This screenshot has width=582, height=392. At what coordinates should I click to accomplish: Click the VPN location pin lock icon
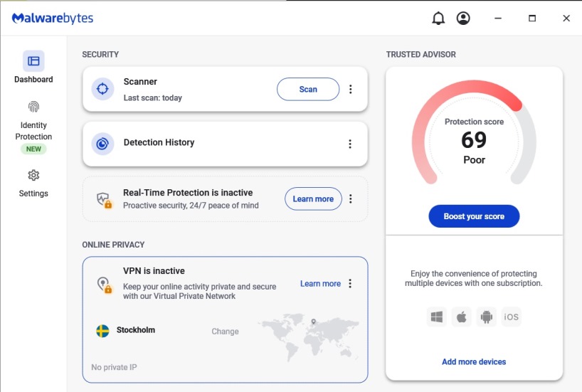coord(104,285)
